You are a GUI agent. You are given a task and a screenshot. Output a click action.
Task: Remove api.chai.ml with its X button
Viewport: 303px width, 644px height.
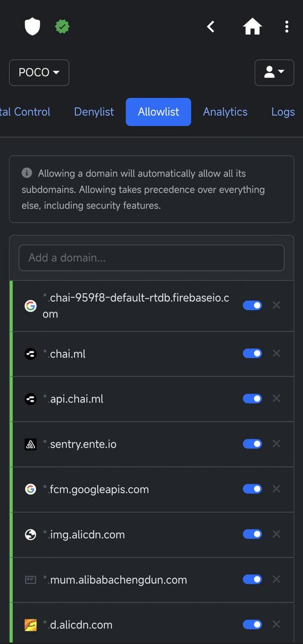(x=276, y=398)
